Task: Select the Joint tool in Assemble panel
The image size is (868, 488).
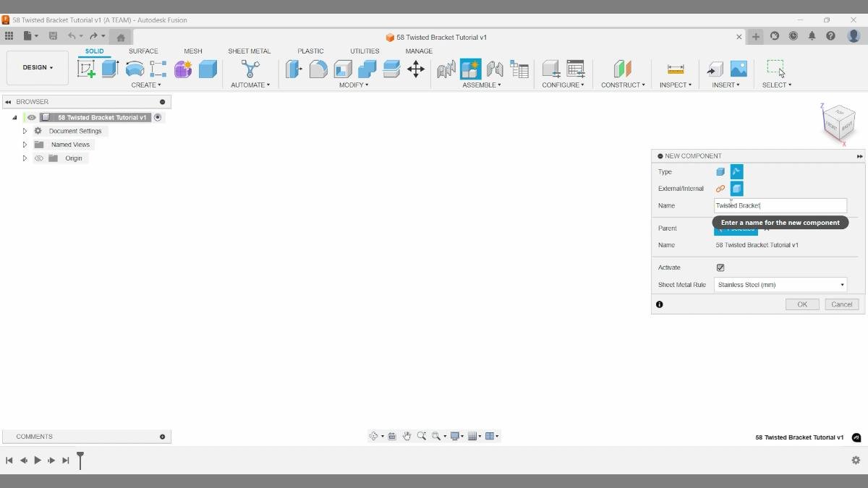Action: click(x=495, y=69)
